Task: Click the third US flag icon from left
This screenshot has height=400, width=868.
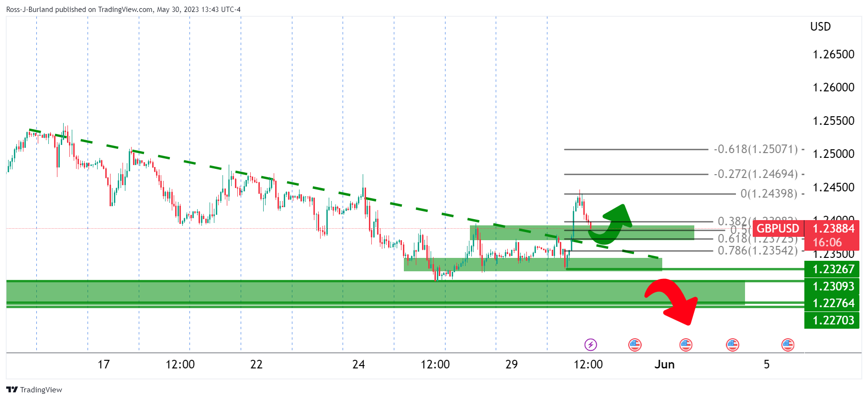Action: click(x=732, y=344)
